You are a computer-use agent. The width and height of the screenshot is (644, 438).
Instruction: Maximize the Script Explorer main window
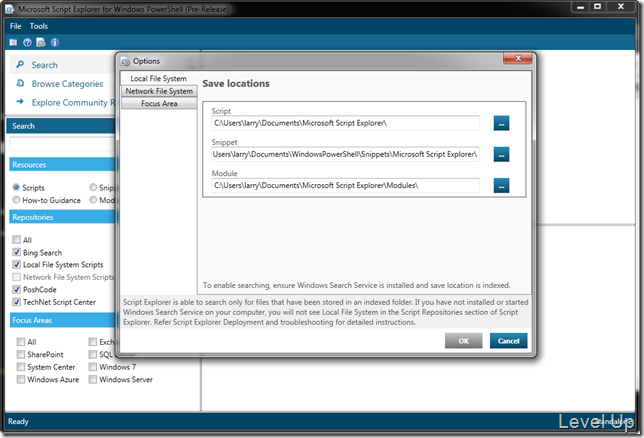pos(598,7)
